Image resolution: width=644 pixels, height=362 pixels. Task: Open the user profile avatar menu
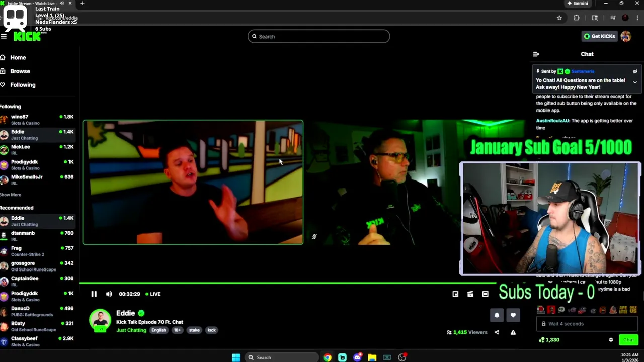(626, 36)
